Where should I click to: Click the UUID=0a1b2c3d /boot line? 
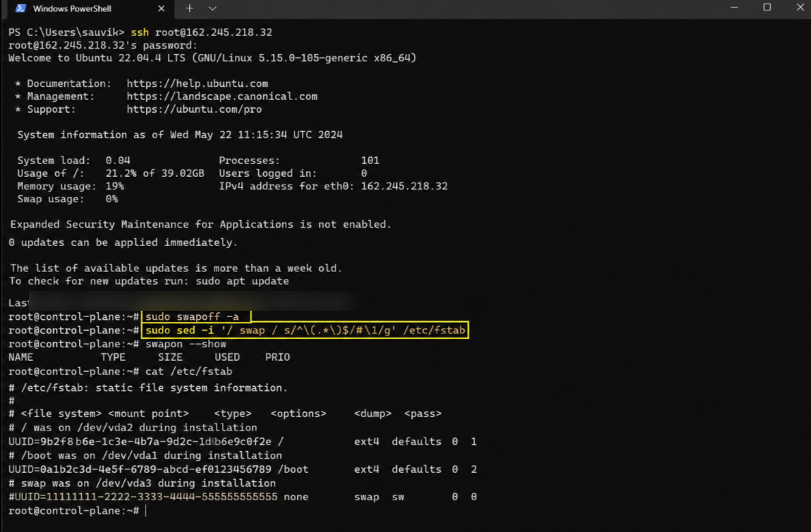[243, 469]
